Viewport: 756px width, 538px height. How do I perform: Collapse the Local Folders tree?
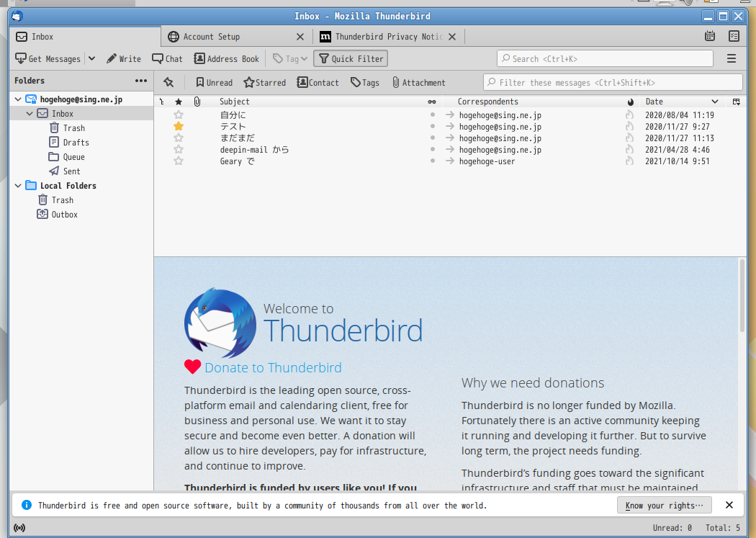(18, 186)
